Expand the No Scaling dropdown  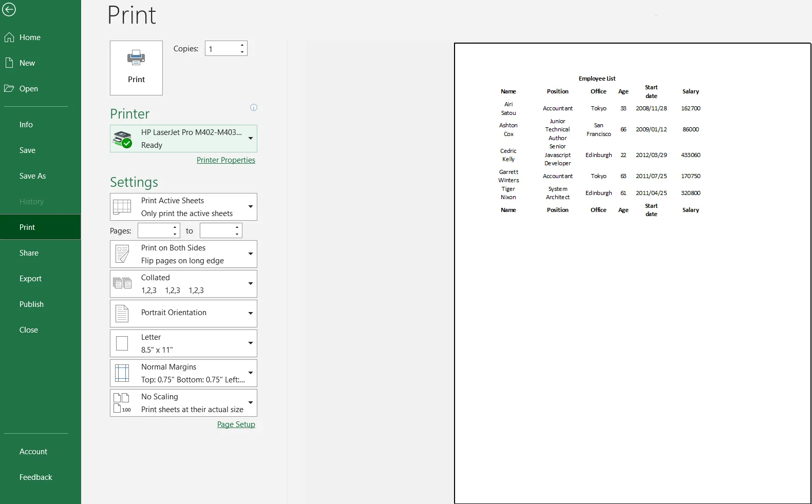click(x=251, y=403)
